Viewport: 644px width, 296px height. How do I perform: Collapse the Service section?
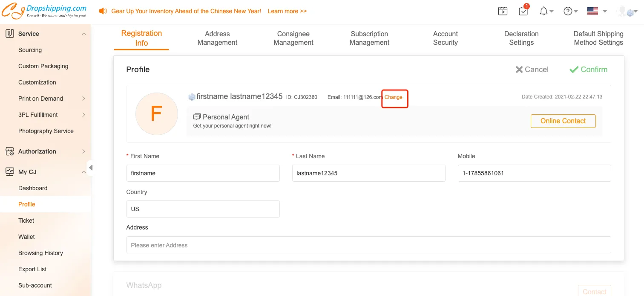83,34
